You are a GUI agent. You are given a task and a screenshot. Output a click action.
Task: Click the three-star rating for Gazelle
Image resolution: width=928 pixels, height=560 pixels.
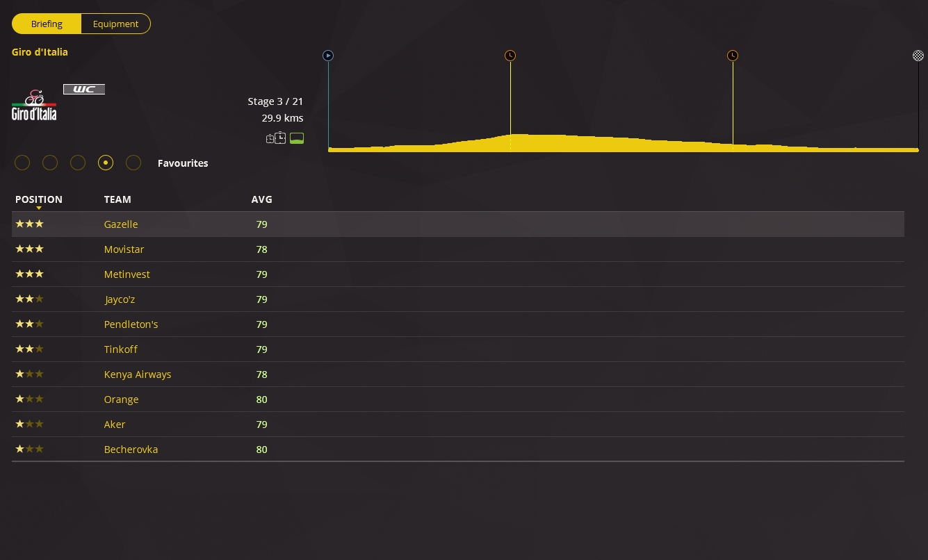click(29, 224)
